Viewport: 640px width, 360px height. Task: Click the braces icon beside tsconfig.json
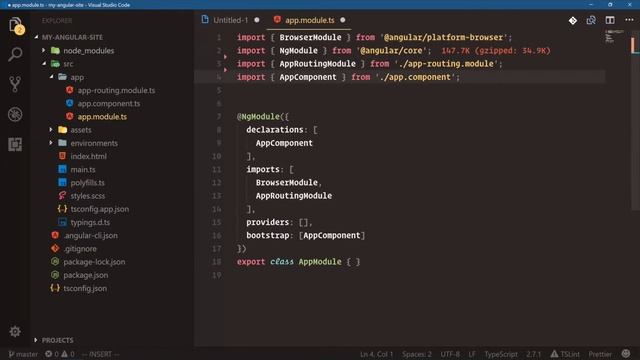click(55, 288)
